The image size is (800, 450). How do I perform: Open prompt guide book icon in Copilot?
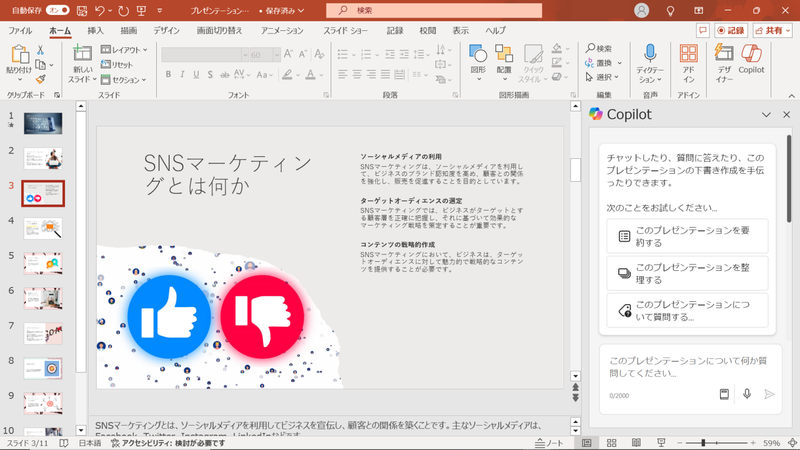click(724, 394)
